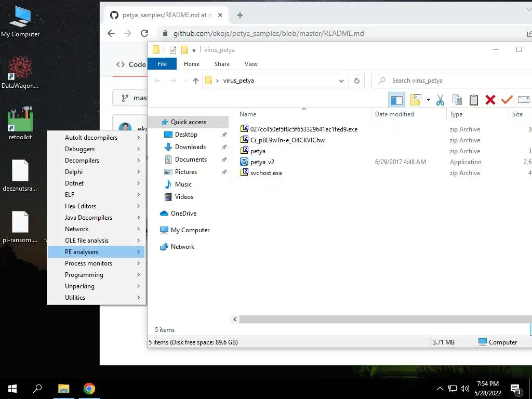Open the Code tab on GitHub
Screen dimensions: 532x399
click(131, 64)
